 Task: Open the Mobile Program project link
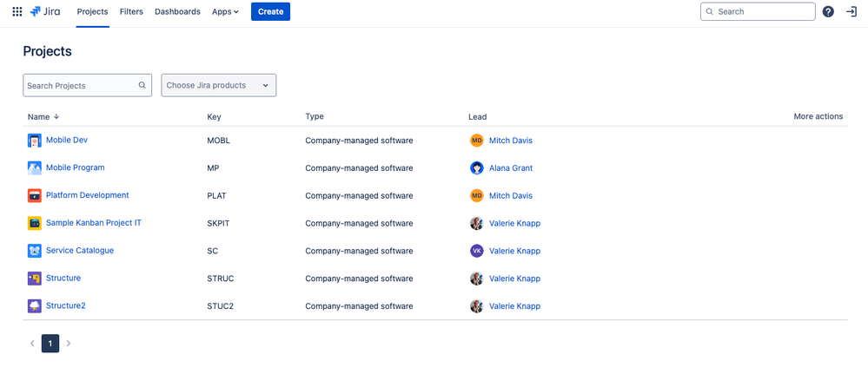pyautogui.click(x=76, y=167)
